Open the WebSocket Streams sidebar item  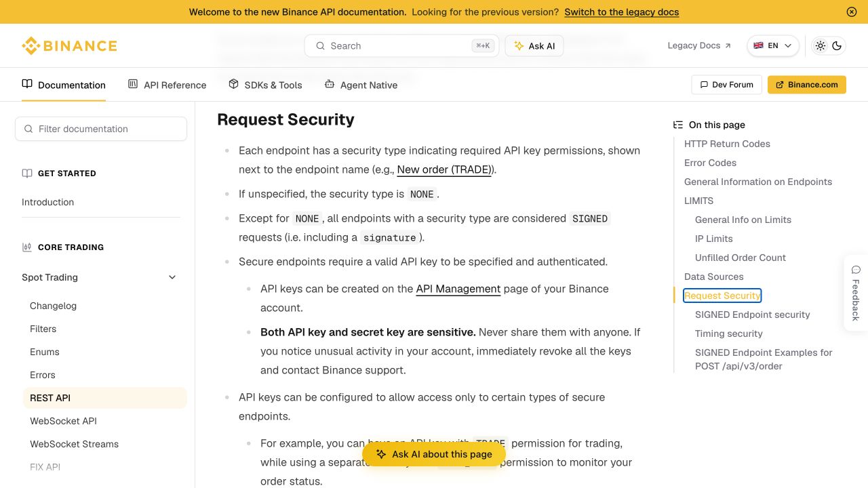[x=74, y=444]
